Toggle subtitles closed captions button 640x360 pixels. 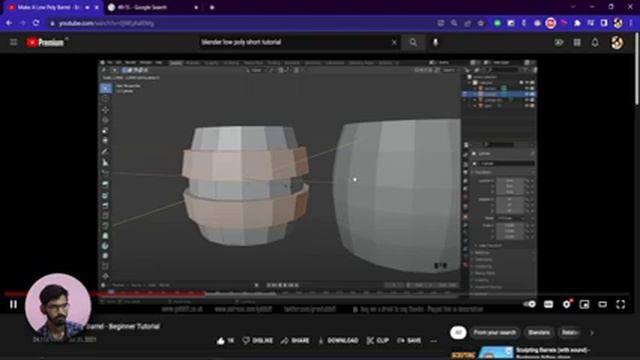[x=548, y=304]
